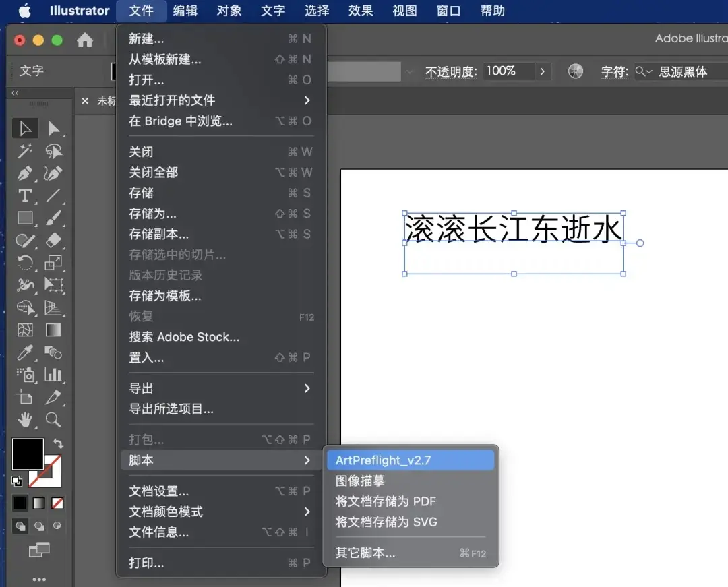This screenshot has width=728, height=587.
Task: Pick the Magic Wand tool
Action: pos(25,151)
